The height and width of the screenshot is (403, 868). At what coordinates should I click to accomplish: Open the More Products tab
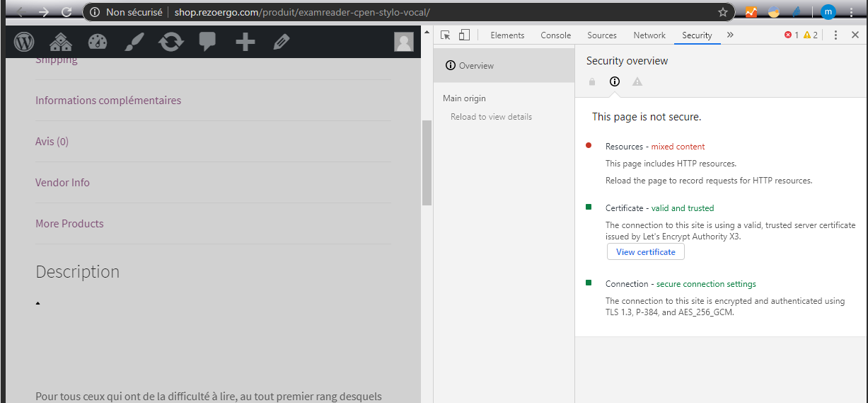pos(69,224)
